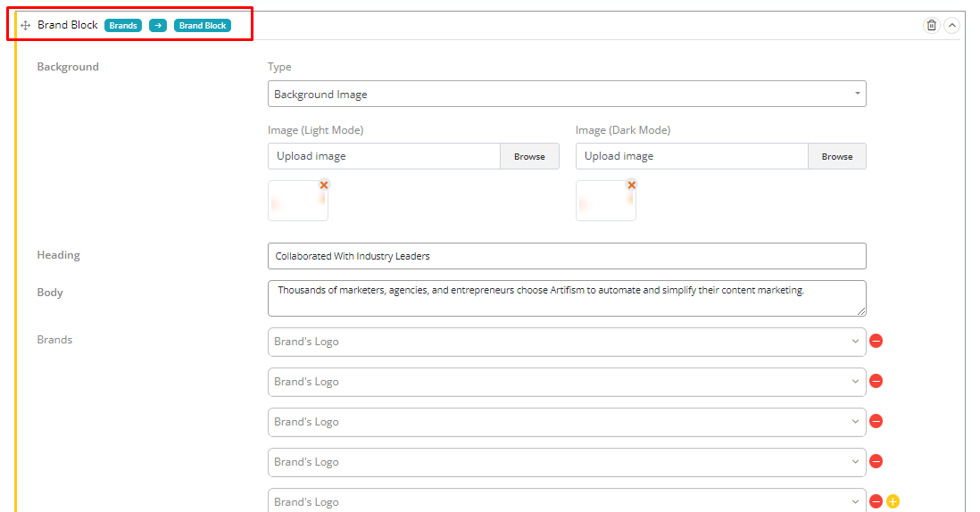Remove the first Brand's Logo row
The image size is (980, 512).
(876, 342)
